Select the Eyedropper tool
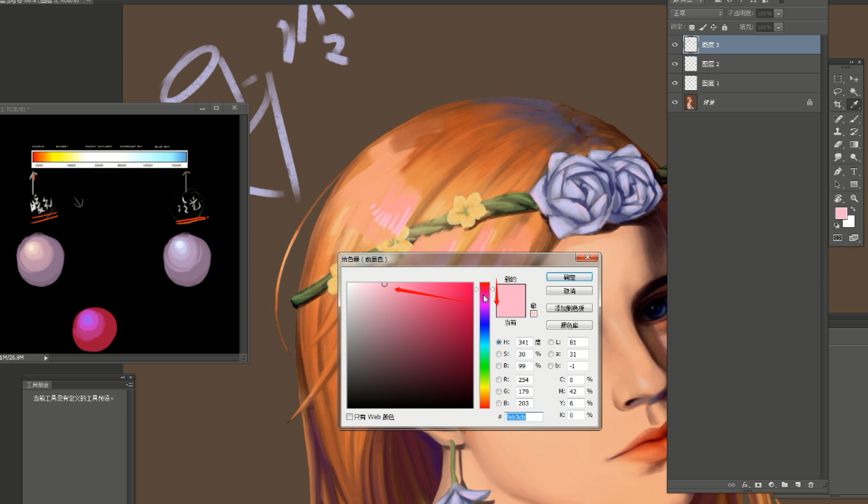Screen dimensions: 868x504 854,104
